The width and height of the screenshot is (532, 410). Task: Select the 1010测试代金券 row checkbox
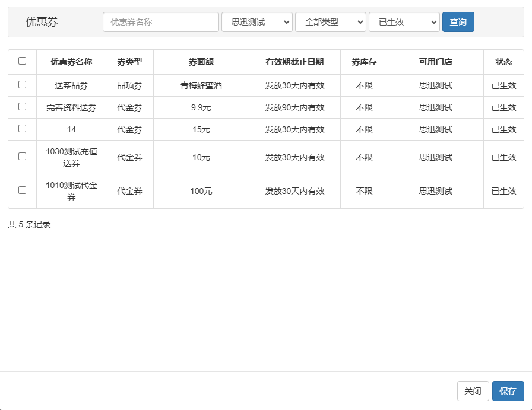pos(22,190)
